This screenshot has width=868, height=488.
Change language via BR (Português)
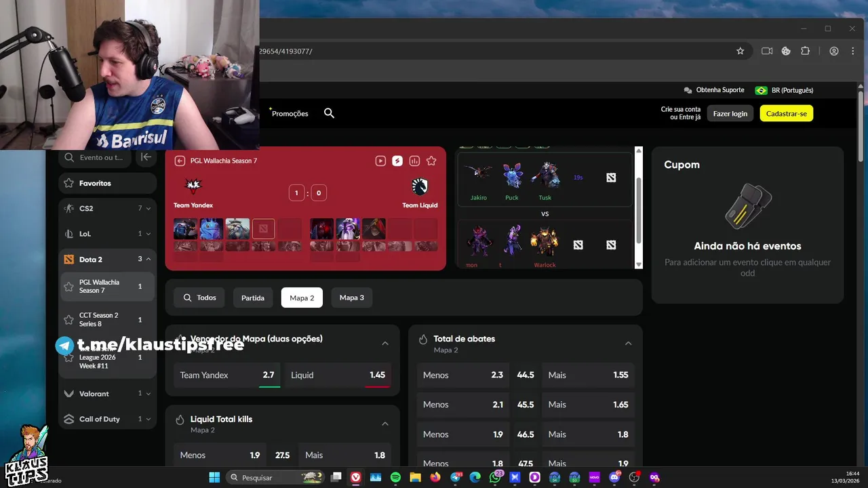coord(785,90)
